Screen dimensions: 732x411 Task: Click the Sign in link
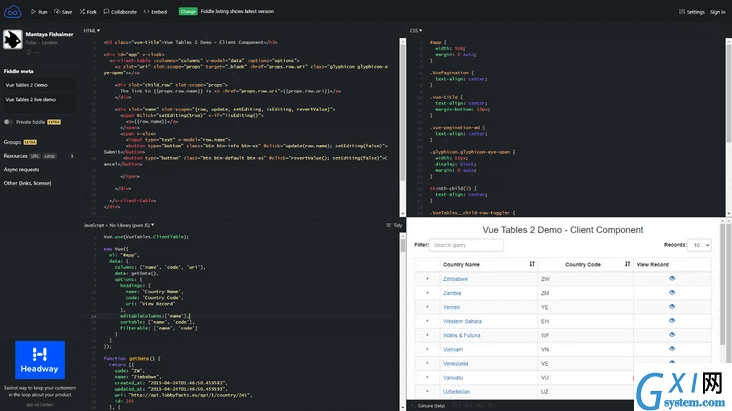point(718,12)
